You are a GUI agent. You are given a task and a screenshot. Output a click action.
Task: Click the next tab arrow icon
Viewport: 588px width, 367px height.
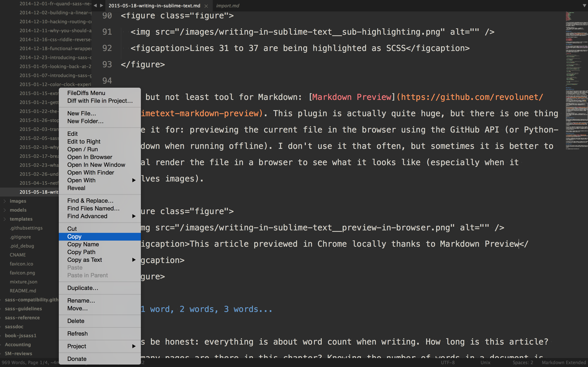click(101, 5)
